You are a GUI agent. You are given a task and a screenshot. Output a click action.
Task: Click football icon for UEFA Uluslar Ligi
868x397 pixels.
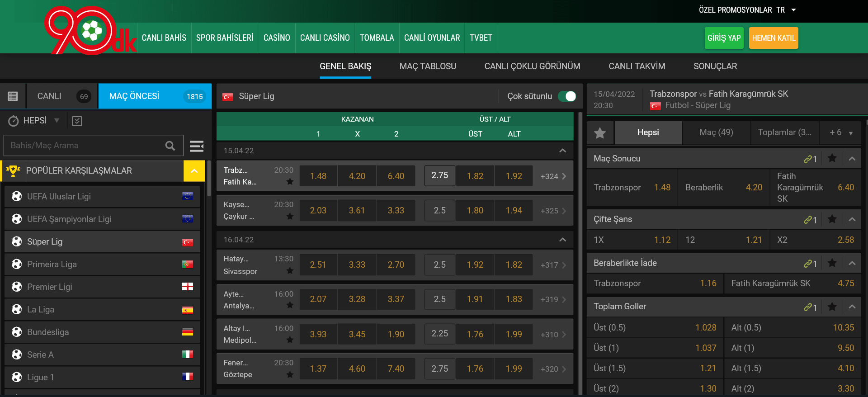pyautogui.click(x=17, y=196)
